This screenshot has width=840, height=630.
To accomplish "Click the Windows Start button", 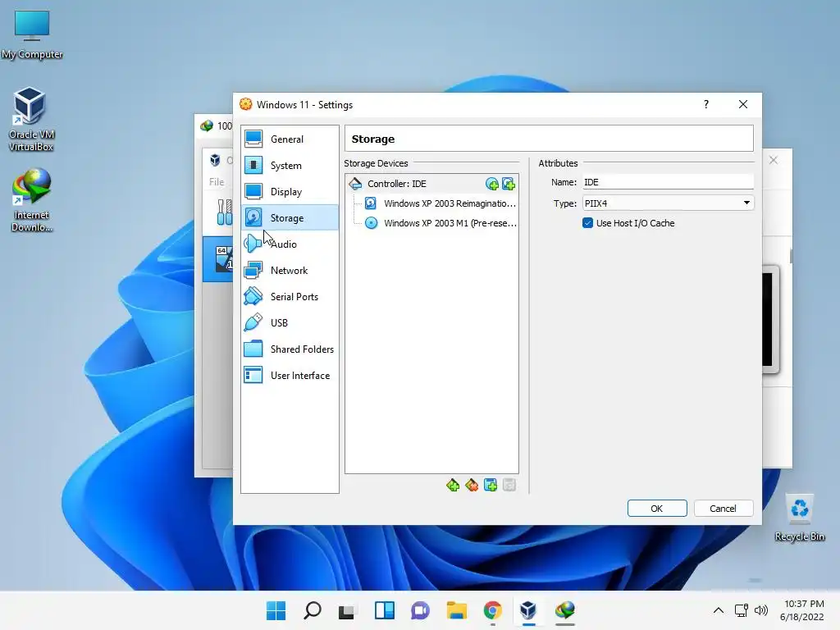I will pos(276,610).
